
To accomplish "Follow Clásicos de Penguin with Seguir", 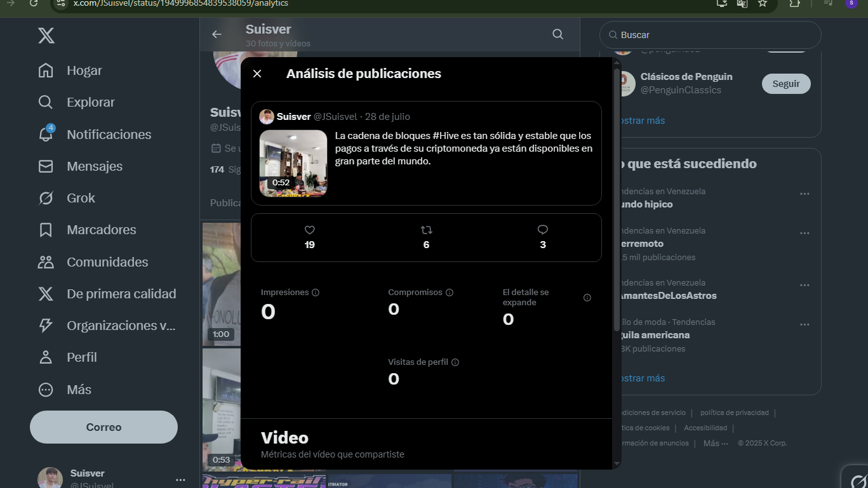I will [786, 84].
